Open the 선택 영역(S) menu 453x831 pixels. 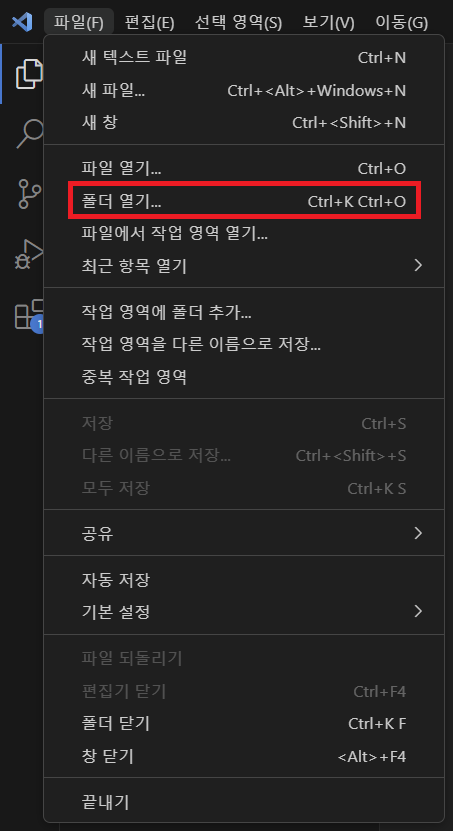238,23
